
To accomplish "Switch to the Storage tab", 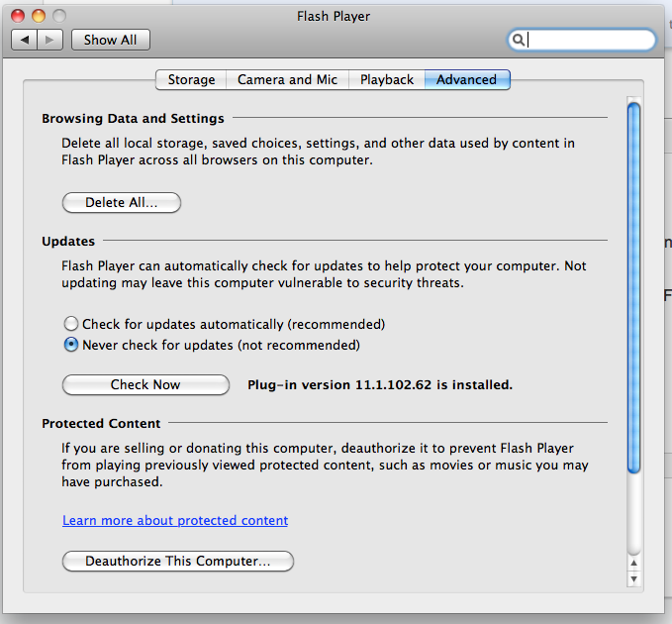I will 191,80.
